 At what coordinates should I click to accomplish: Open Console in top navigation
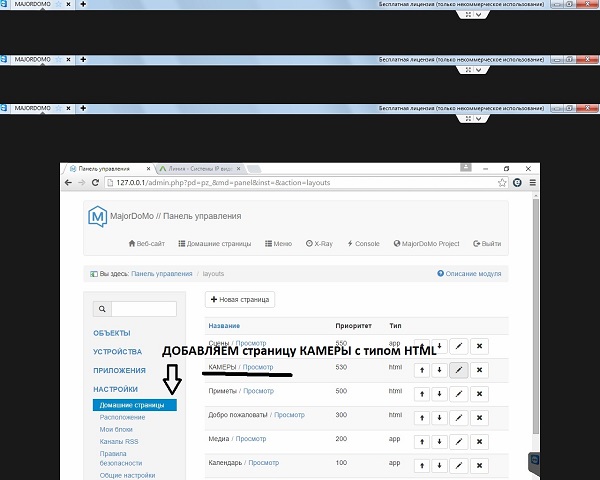point(363,243)
